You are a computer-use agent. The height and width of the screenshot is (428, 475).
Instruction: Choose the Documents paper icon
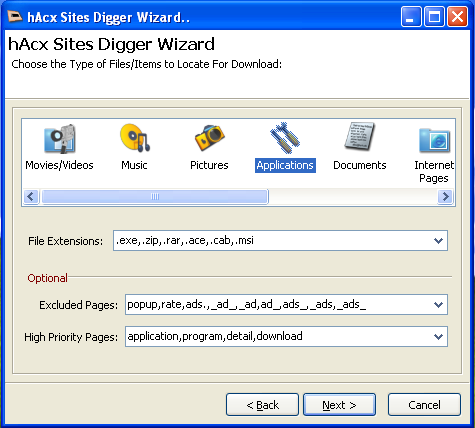click(360, 136)
